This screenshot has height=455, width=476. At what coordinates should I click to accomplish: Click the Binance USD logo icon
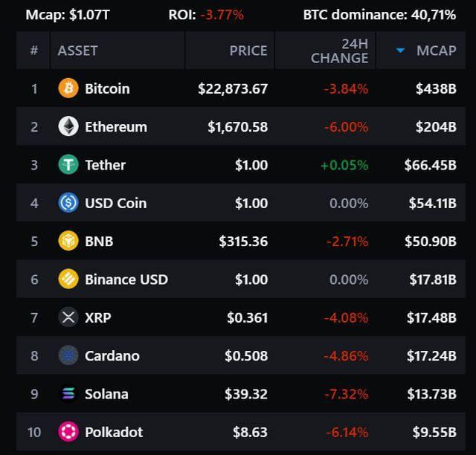[x=68, y=280]
